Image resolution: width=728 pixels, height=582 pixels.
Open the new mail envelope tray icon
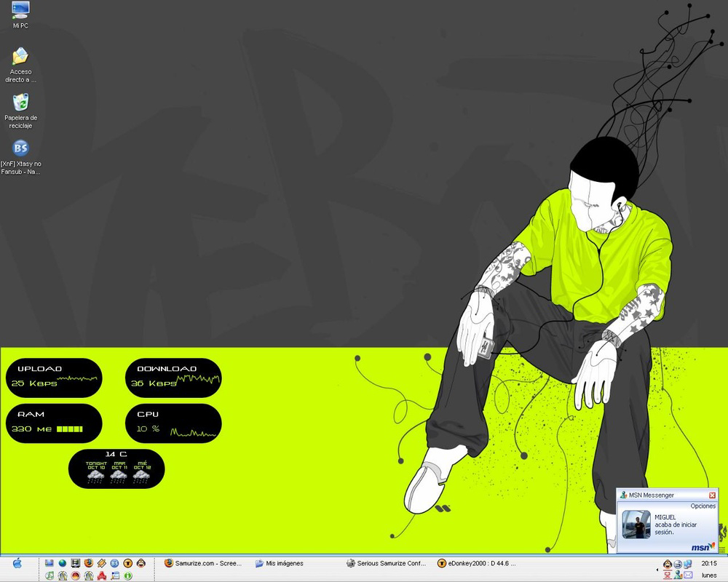coord(687,575)
